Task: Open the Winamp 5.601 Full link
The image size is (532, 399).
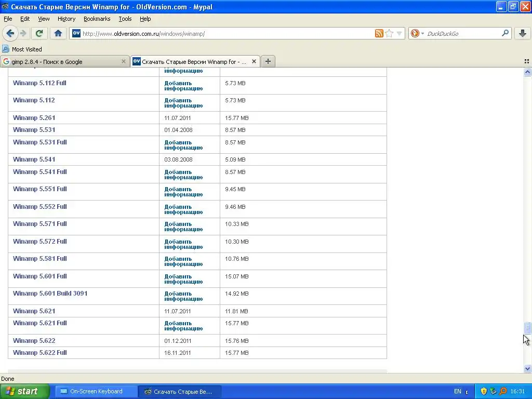Action: 39,276
